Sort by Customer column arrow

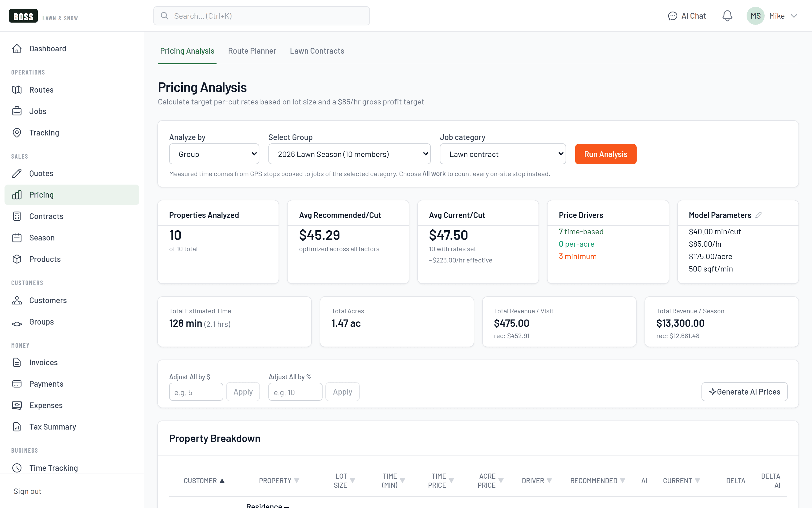[222, 481]
